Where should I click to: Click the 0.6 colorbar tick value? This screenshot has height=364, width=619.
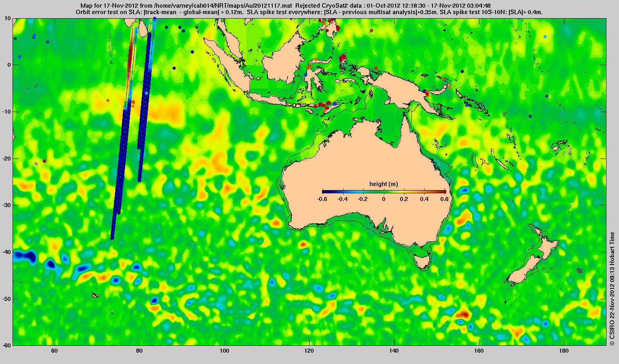click(445, 199)
